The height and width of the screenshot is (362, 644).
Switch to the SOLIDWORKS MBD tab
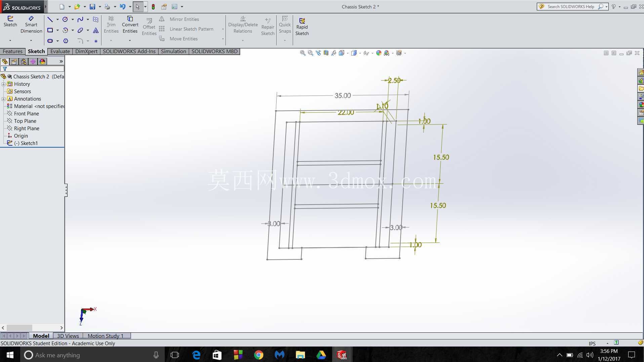[214, 51]
